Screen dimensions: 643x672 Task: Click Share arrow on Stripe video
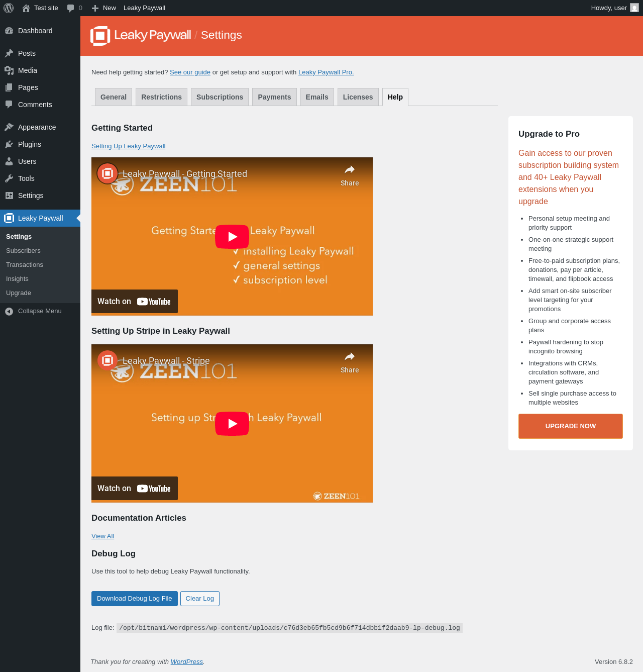350,357
